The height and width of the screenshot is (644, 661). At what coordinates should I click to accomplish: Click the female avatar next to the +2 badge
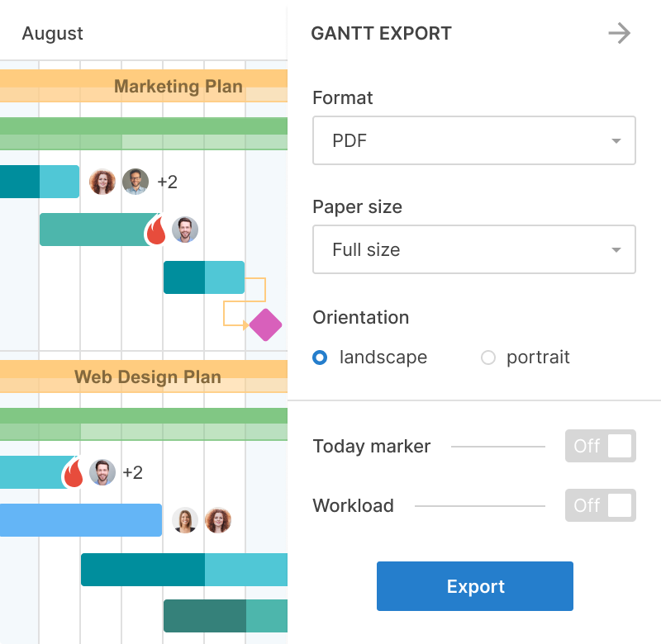click(102, 182)
